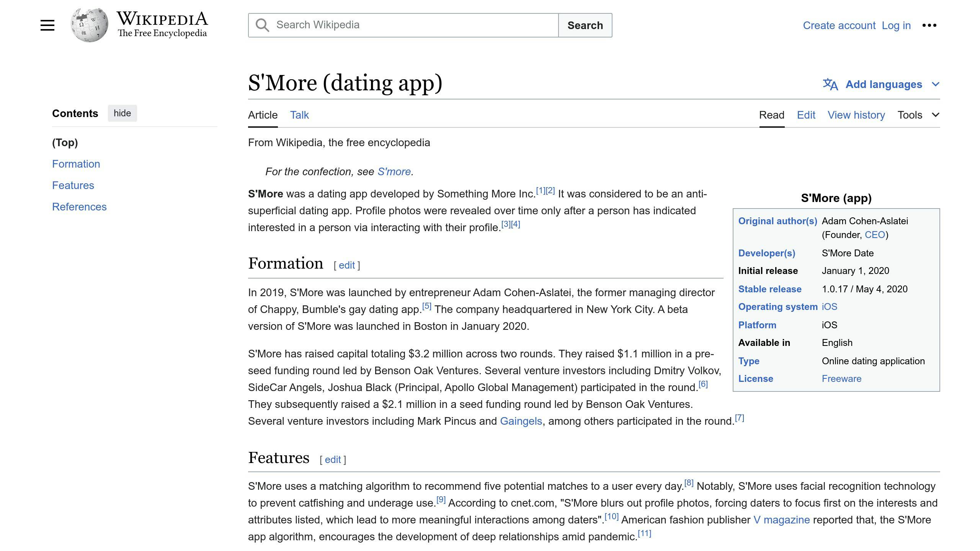Hide the Contents sidebar
The width and height of the screenshot is (980, 551).
point(122,113)
